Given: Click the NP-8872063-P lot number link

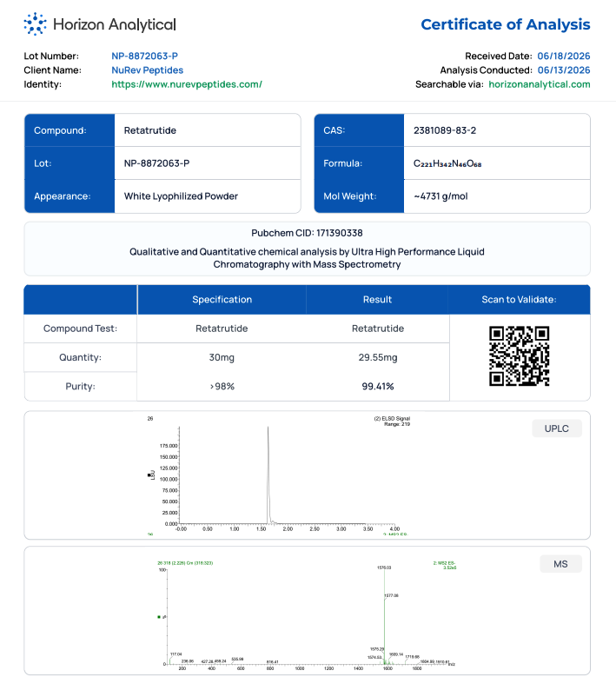Looking at the screenshot, I should click(144, 56).
